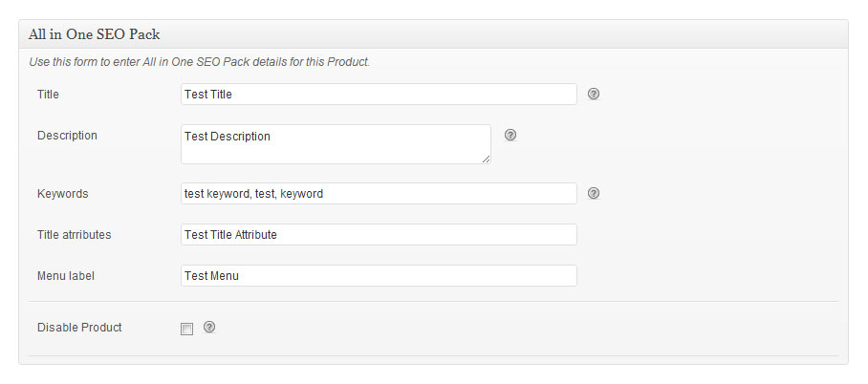This screenshot has height=384, width=868.
Task: Click into the Keywords input field
Action: pyautogui.click(x=379, y=194)
